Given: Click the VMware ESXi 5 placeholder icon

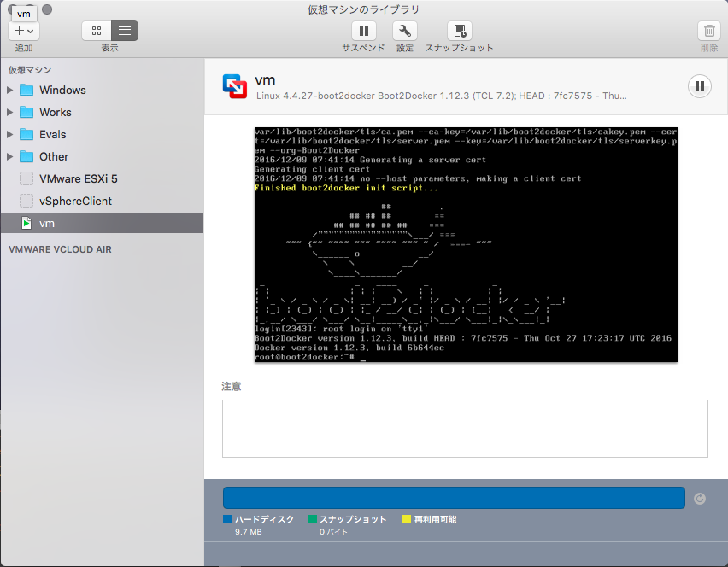Looking at the screenshot, I should (x=26, y=178).
